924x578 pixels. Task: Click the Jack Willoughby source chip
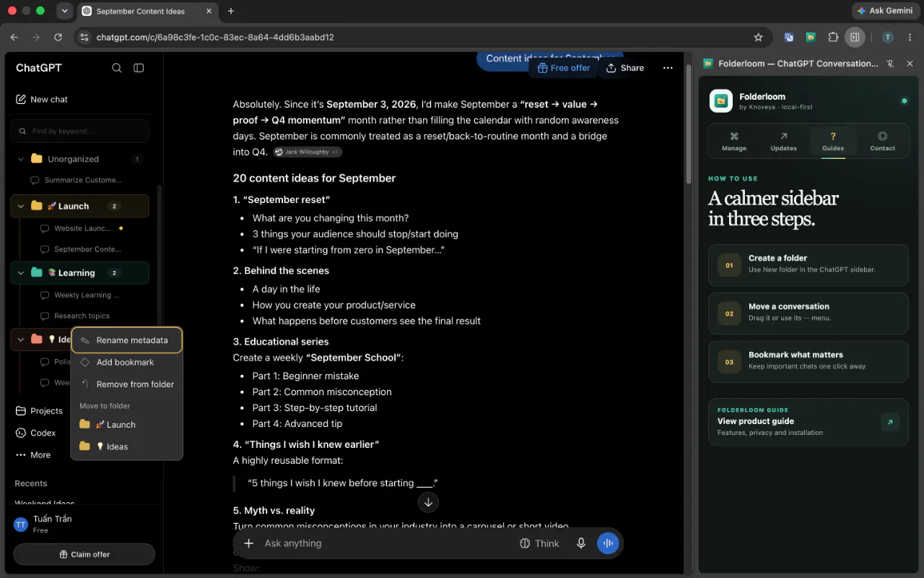(x=308, y=152)
